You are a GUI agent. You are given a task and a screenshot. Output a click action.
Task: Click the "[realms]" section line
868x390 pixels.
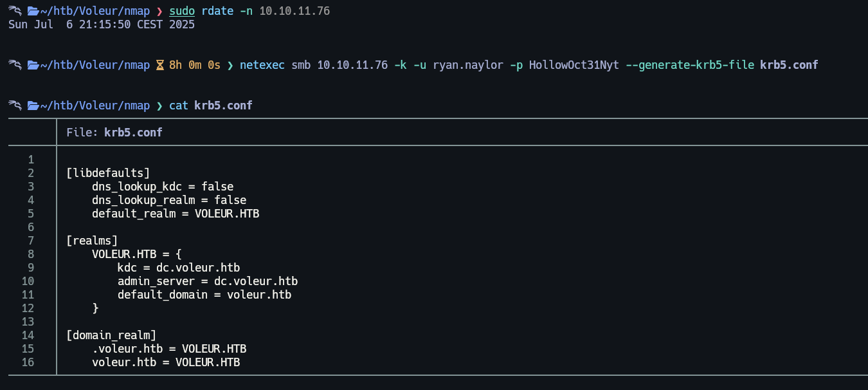click(92, 241)
